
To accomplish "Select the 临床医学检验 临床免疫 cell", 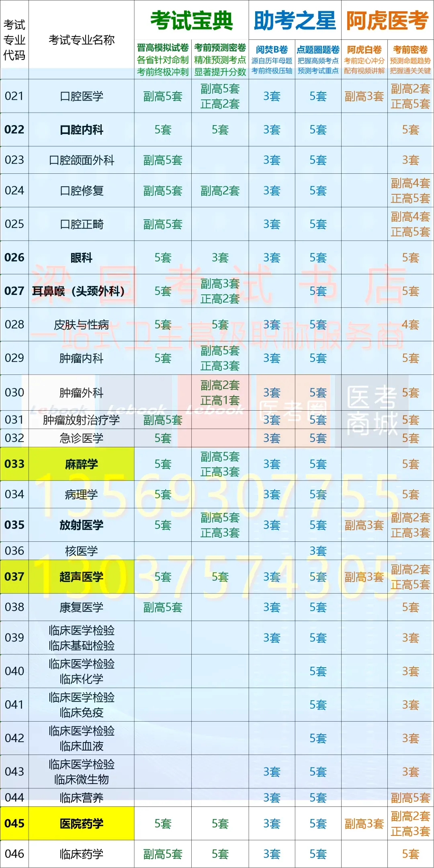I will [x=82, y=705].
